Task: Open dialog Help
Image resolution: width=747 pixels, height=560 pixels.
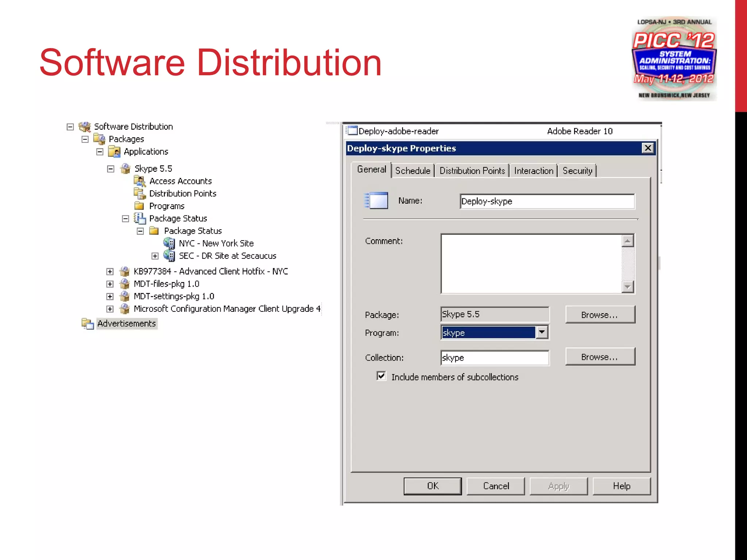Action: pos(622,486)
